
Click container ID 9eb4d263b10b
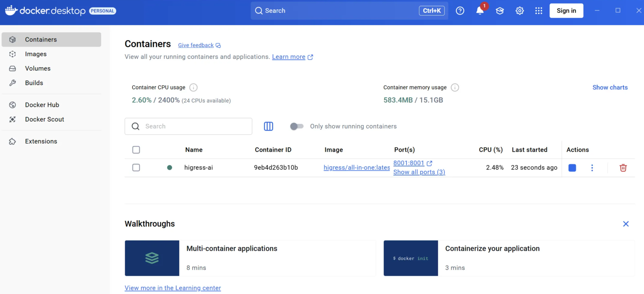[276, 168]
